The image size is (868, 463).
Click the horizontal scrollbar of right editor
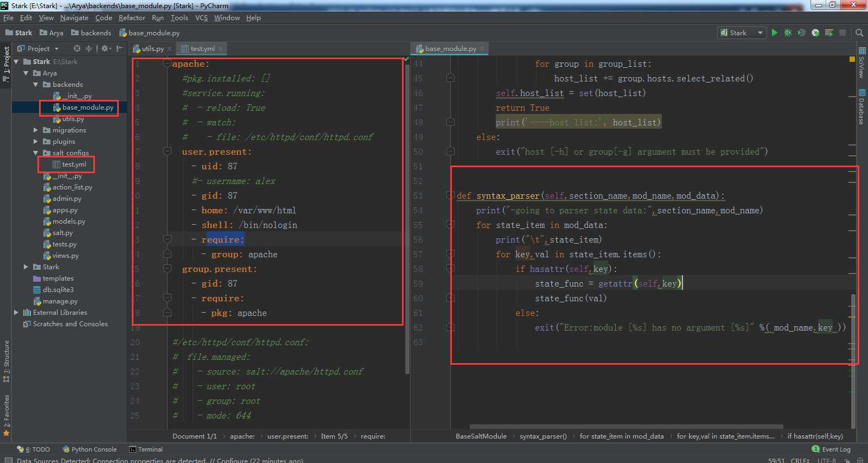click(626, 427)
